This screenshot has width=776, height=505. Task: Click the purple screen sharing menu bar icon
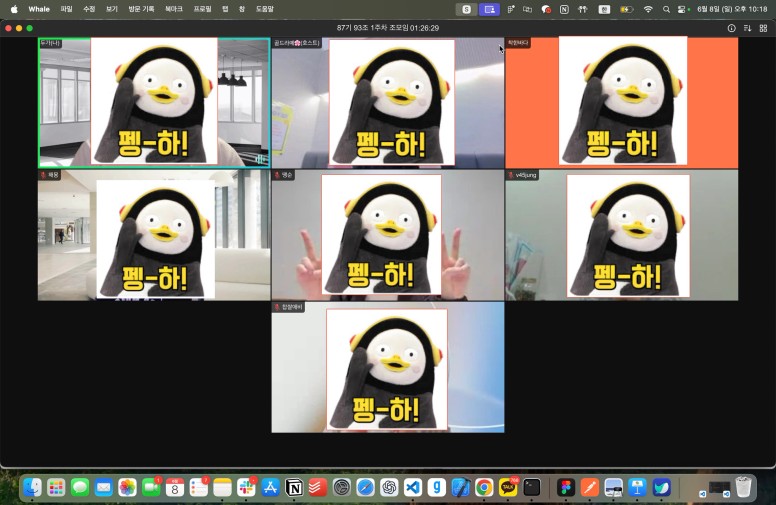point(489,9)
